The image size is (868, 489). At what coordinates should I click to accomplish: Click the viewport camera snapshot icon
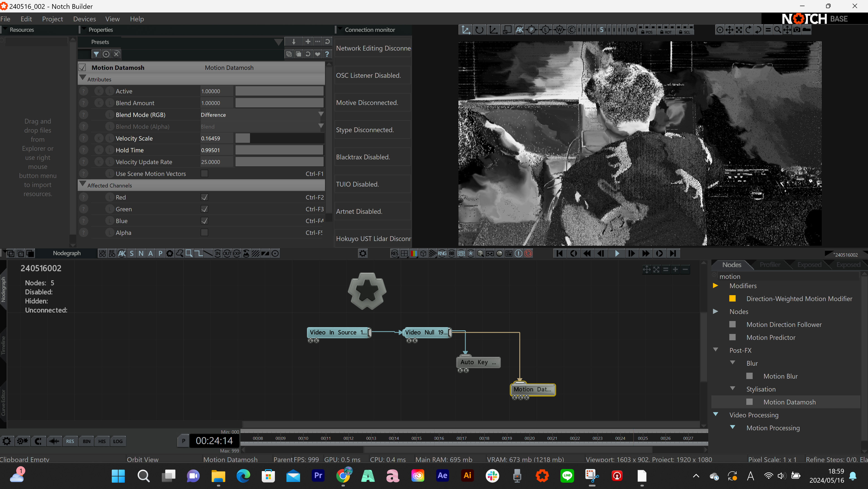point(797,30)
